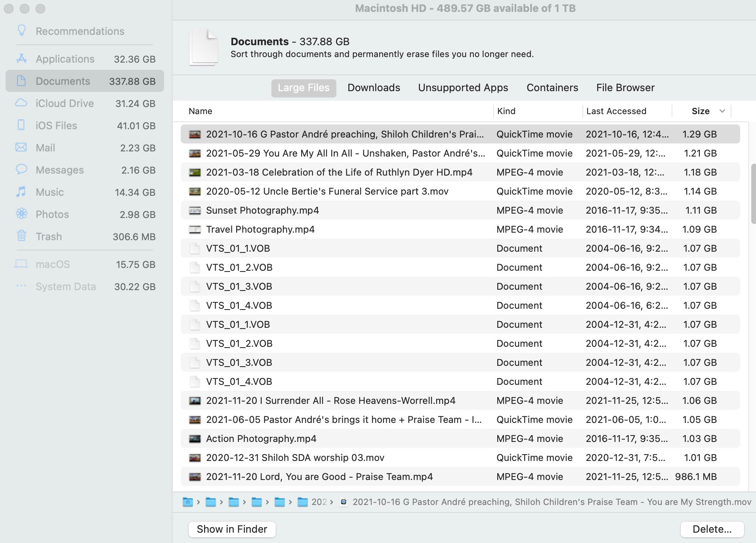756x543 pixels.
Task: Select VTS_01_3.VOB accessed 2004-06-16
Action: tap(460, 286)
